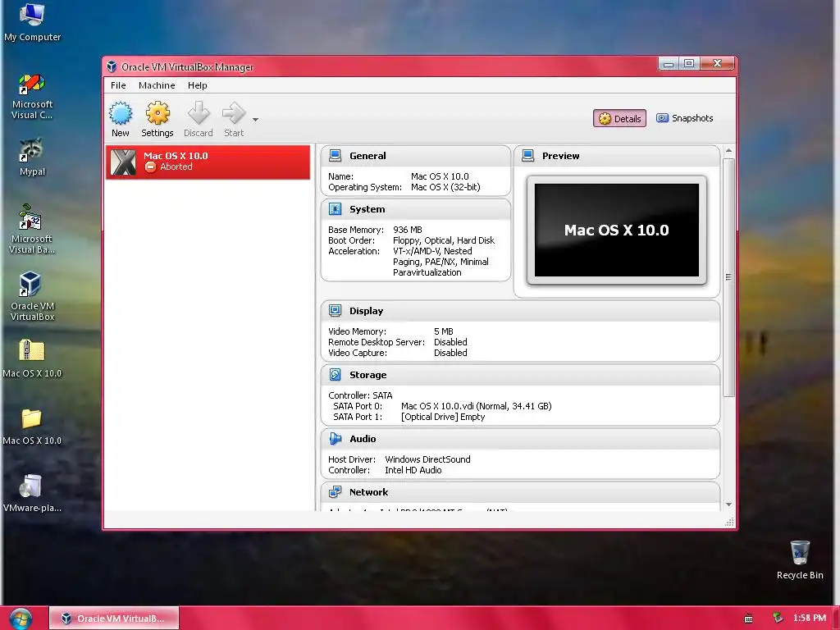Click the Preview section icon
Viewport: 840px width, 630px height.
coord(528,155)
